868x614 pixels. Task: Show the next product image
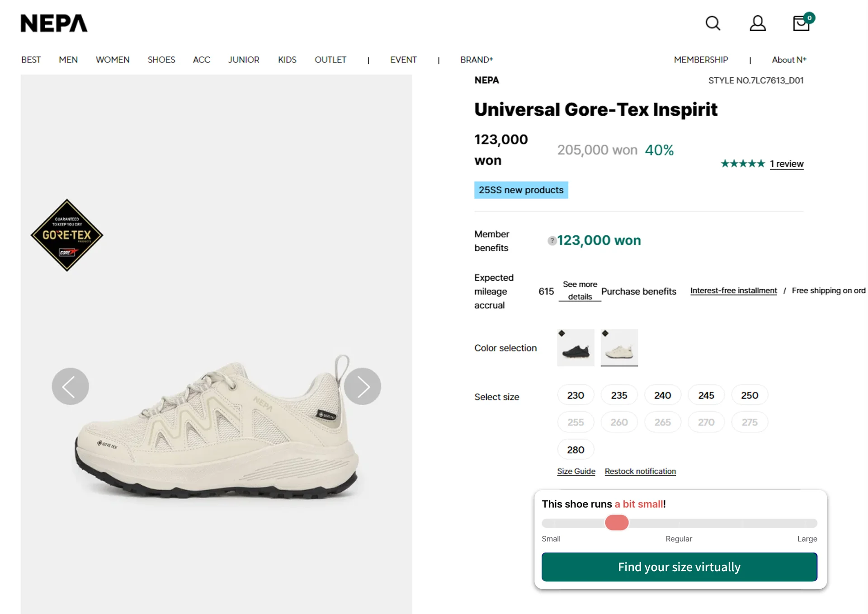(362, 386)
